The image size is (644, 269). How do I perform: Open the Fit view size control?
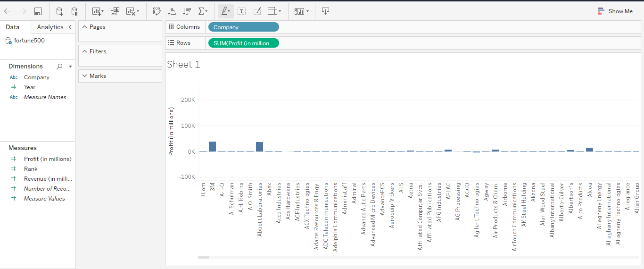272,11
